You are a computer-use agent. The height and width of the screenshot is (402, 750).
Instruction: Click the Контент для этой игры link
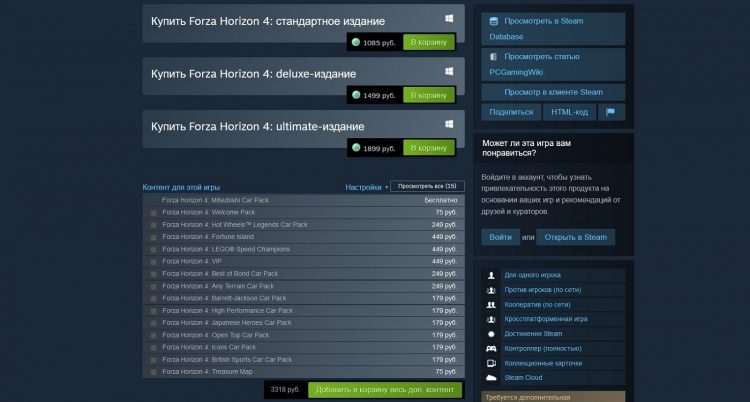tap(181, 187)
